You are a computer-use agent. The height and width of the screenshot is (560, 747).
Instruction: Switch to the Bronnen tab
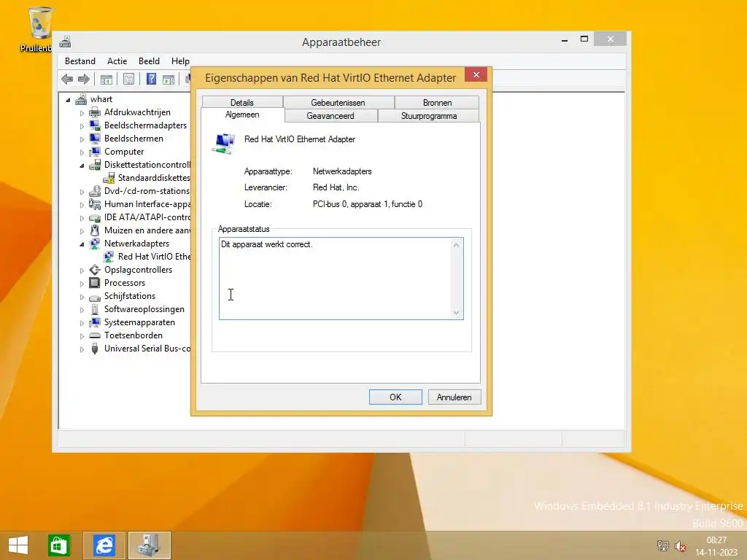click(437, 102)
